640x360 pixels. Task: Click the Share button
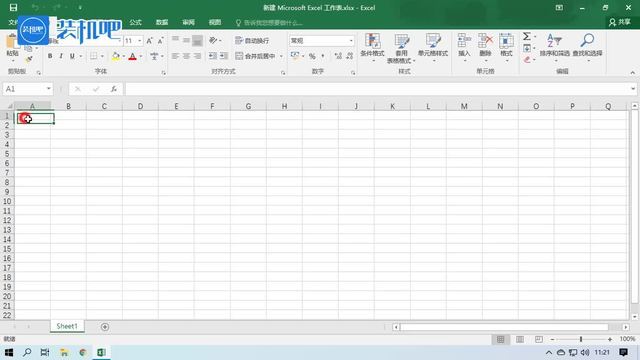[620, 22]
